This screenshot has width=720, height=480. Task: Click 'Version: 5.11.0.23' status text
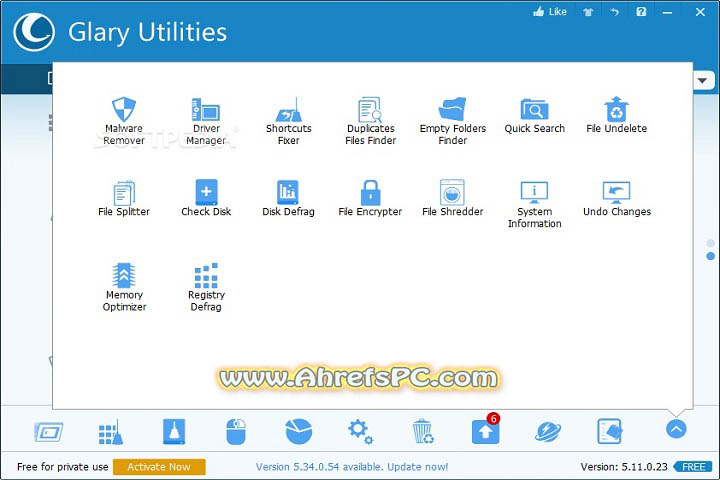[x=624, y=467]
